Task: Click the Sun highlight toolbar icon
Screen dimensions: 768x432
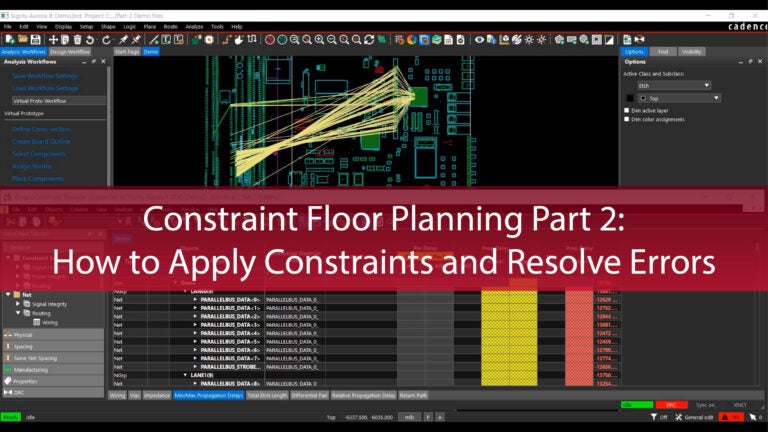Action: click(529, 40)
